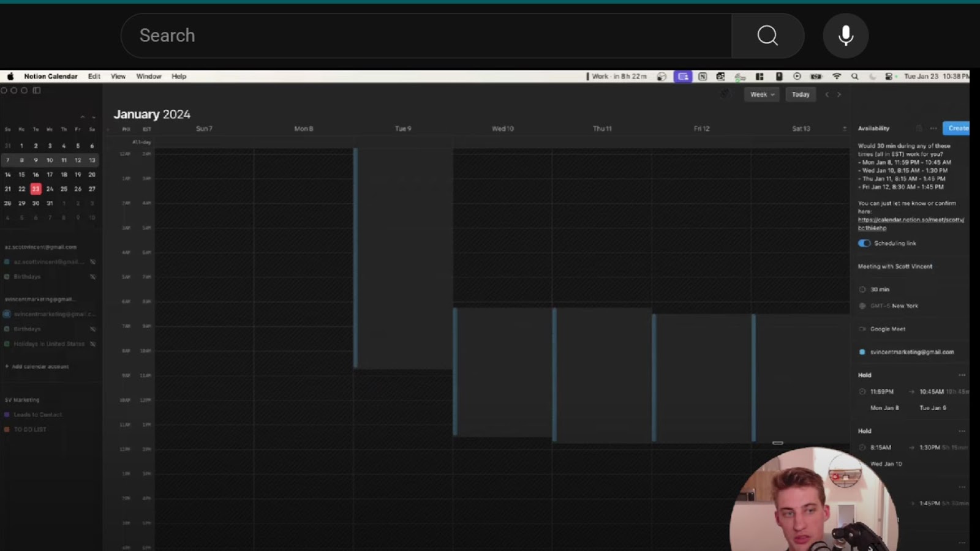Toggle Birthdays checkbox under az.scottvincent account
980x551 pixels.
(x=7, y=277)
